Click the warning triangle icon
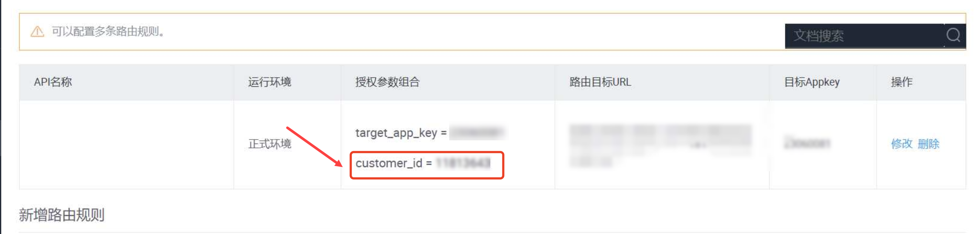This screenshot has height=234, width=980. [37, 32]
